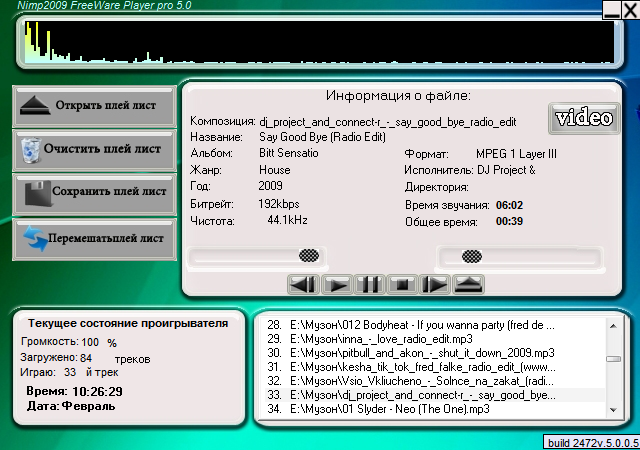Open the video mode button
The image size is (640, 450).
pyautogui.click(x=583, y=118)
